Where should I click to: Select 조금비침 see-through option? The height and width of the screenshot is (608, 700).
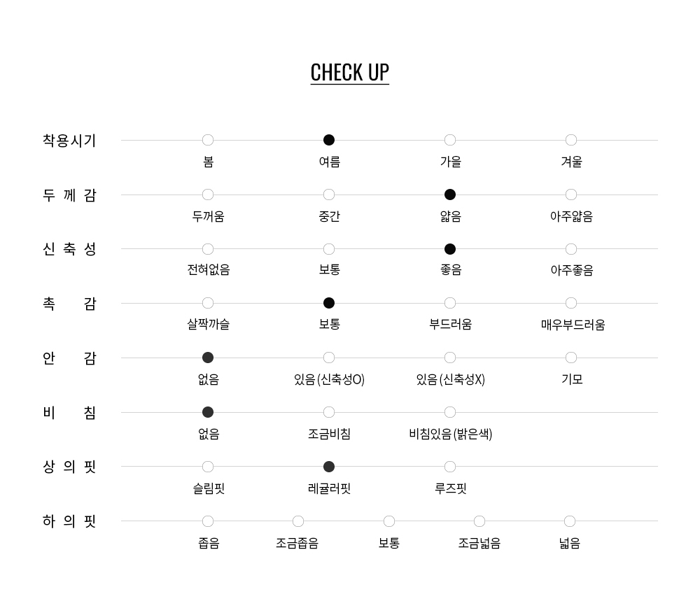[x=329, y=412]
